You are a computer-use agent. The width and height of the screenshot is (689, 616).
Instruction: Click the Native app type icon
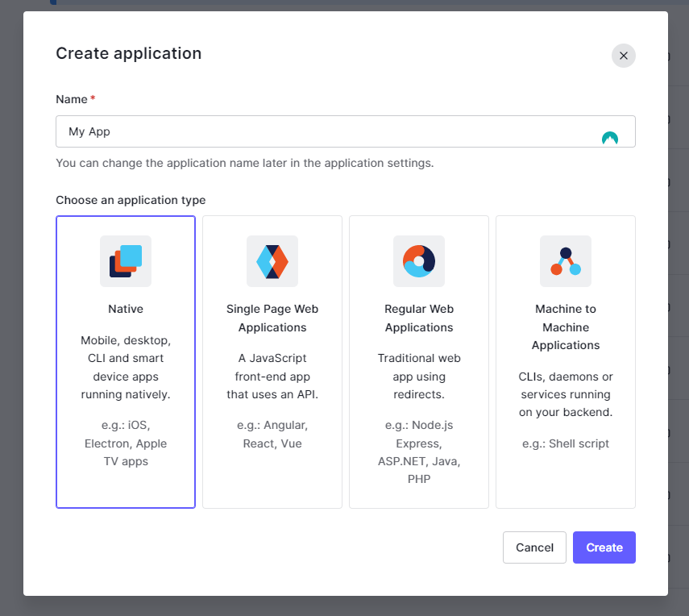126,261
